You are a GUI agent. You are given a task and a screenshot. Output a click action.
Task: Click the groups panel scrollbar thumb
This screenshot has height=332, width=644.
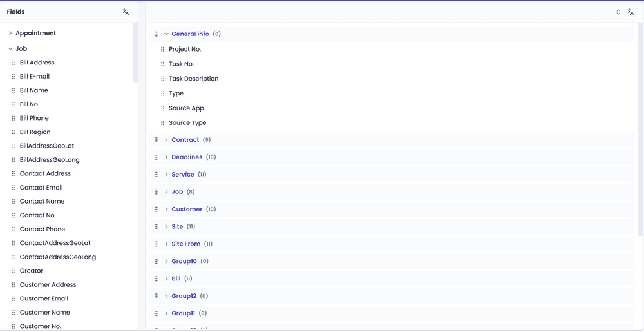pyautogui.click(x=641, y=130)
